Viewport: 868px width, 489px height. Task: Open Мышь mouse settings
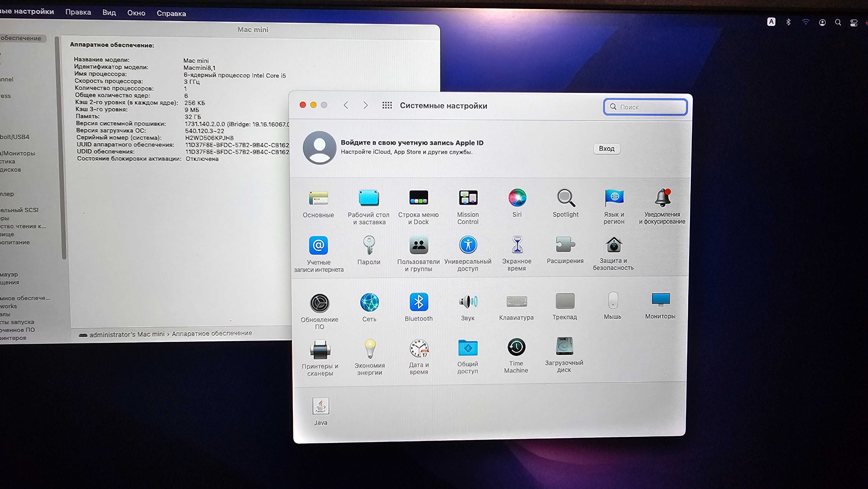(x=613, y=306)
